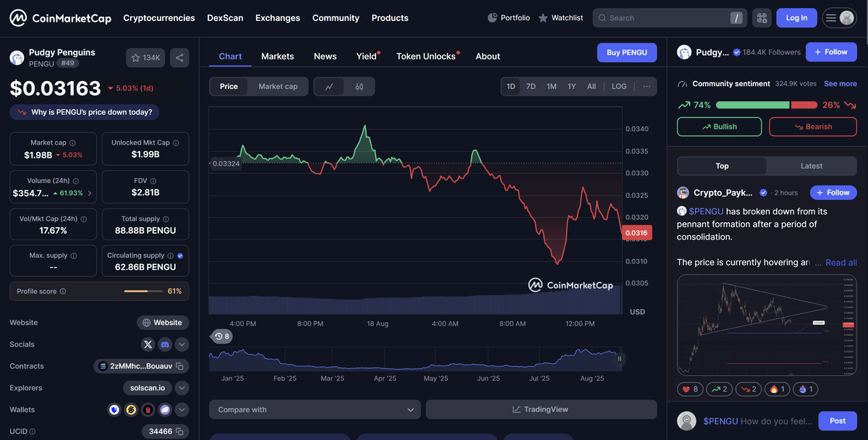
Task: Click the $PENGU comment input field
Action: click(x=758, y=421)
